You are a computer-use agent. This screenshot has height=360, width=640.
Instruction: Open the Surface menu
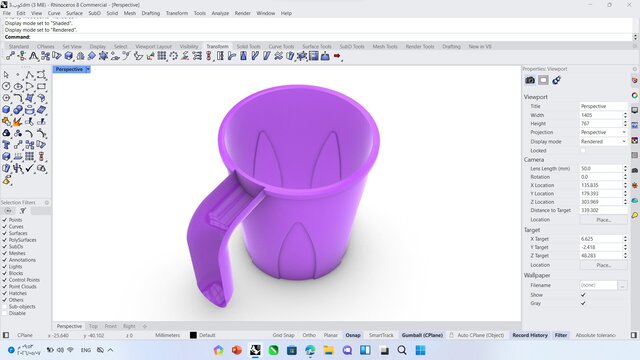(74, 13)
